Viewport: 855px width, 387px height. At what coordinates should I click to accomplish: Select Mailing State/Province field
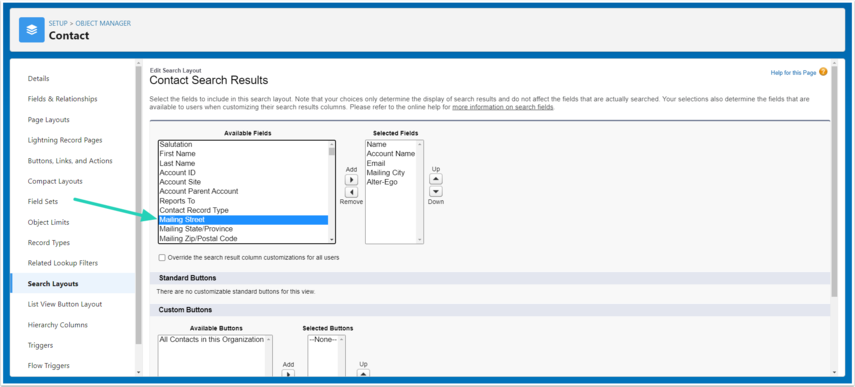243,229
